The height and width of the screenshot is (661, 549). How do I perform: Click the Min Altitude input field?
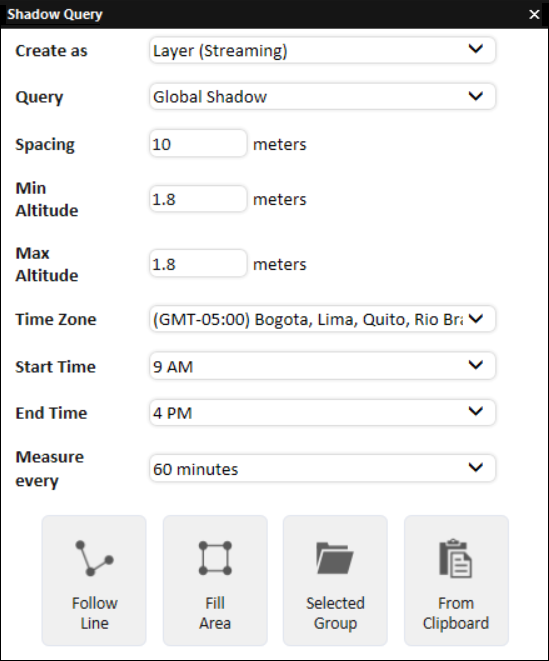click(198, 199)
